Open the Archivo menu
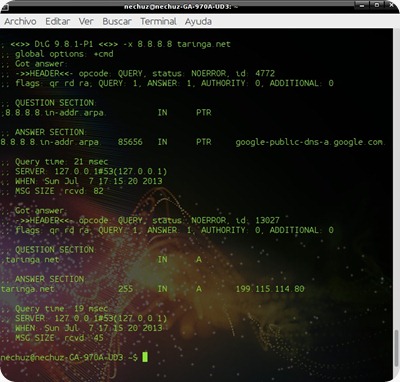 point(20,22)
